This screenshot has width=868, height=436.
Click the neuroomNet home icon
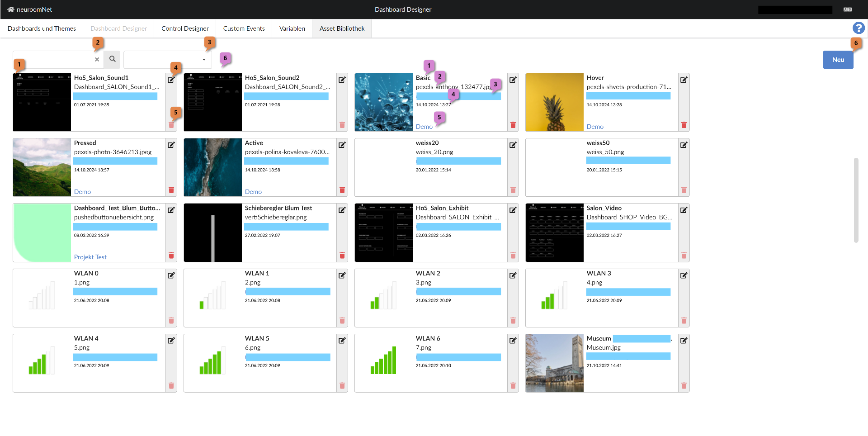[x=11, y=9]
